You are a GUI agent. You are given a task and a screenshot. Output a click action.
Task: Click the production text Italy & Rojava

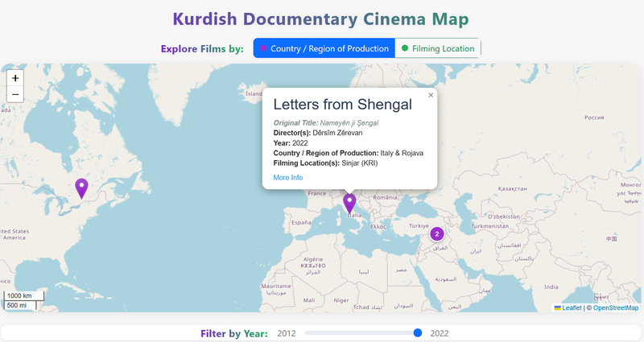click(x=402, y=153)
